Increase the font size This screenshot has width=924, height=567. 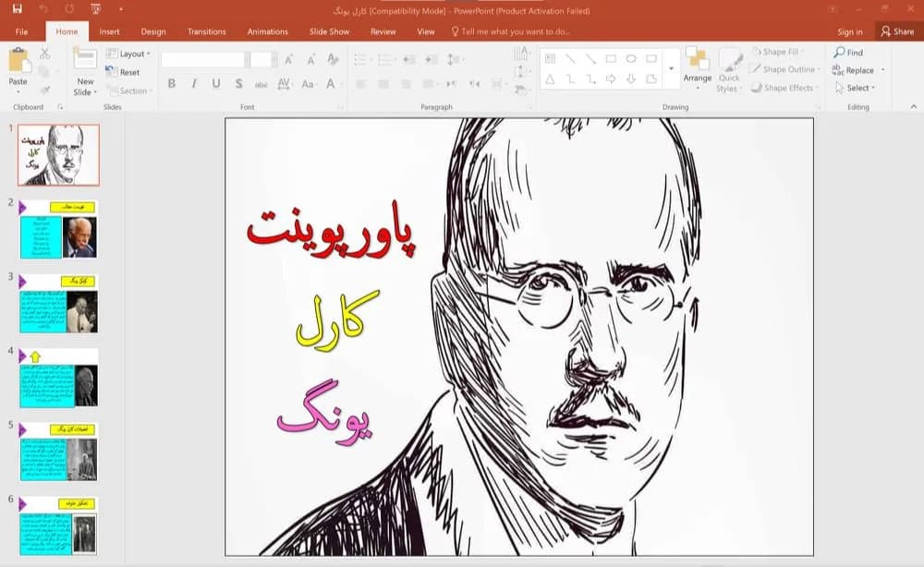pos(288,59)
